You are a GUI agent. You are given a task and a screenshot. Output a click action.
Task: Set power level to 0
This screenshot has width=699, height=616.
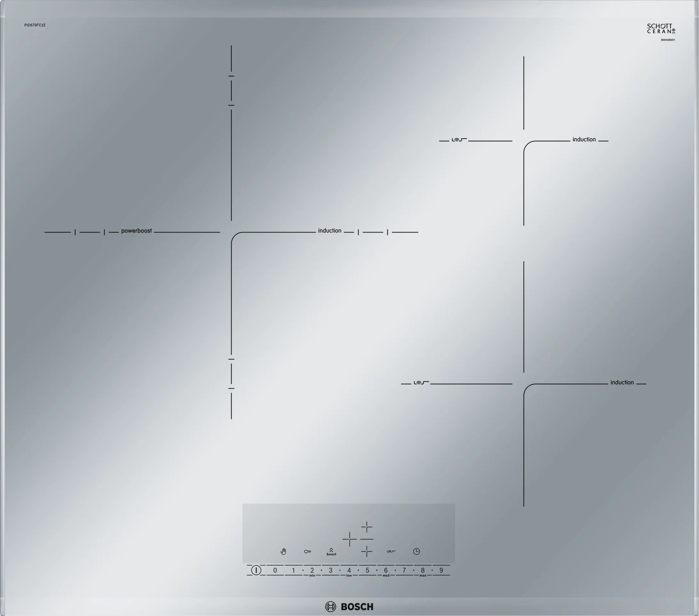[x=275, y=570]
